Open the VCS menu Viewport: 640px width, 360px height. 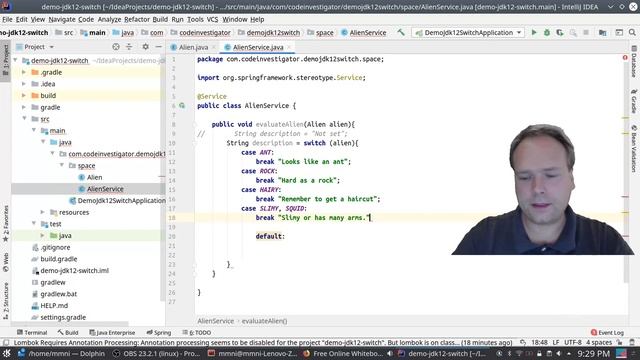[212, 19]
